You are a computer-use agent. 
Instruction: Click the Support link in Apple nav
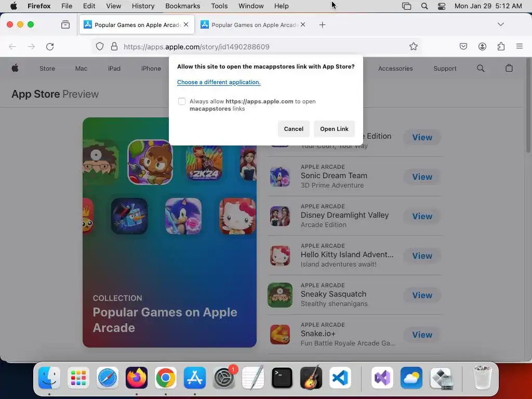(445, 69)
